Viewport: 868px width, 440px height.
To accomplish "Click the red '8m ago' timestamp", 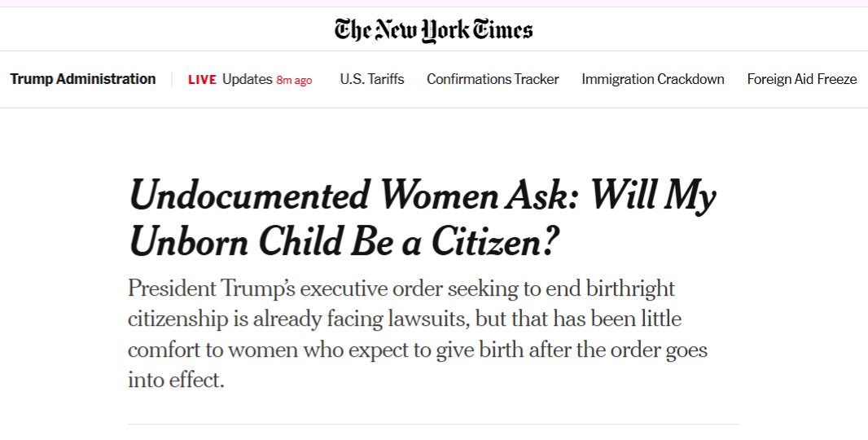I will click(294, 80).
